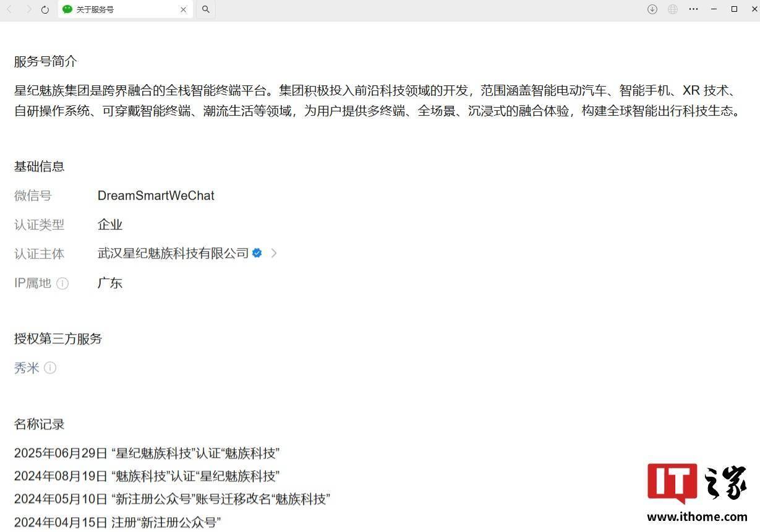Click the 2024年08月19日 name record row
The image size is (760, 532).
[x=147, y=476]
